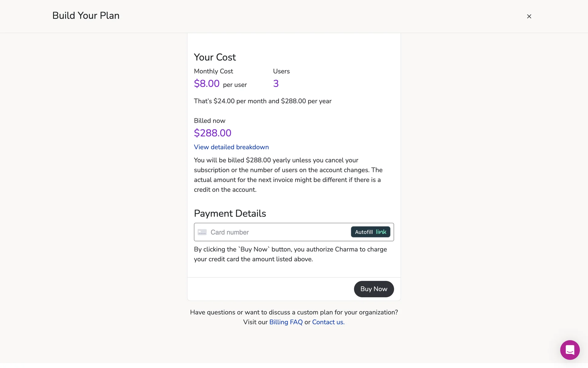Click the yearly billing disclaimer paragraph

[x=288, y=175]
